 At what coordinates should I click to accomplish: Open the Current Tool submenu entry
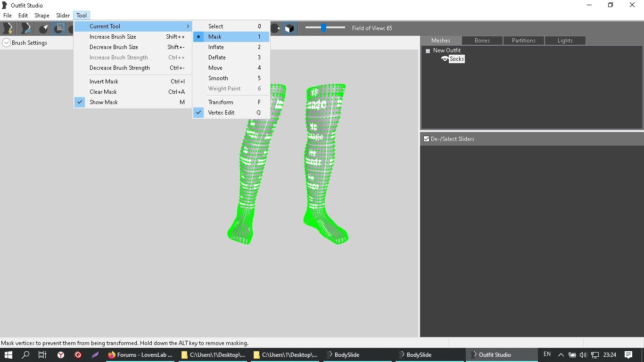(133, 26)
